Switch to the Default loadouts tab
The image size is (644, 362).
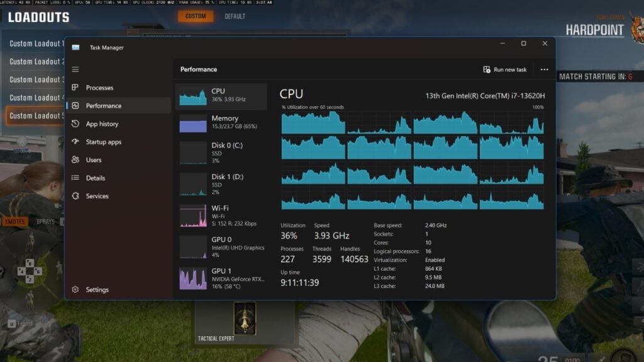[235, 18]
